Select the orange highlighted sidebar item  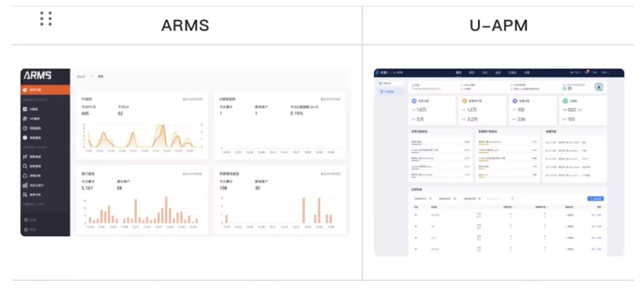coord(45,90)
